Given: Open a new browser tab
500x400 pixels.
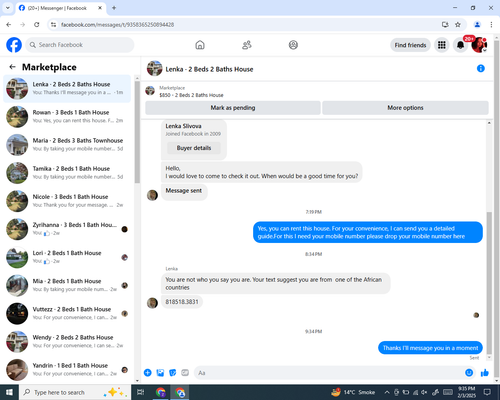Looking at the screenshot, I should (x=114, y=8).
